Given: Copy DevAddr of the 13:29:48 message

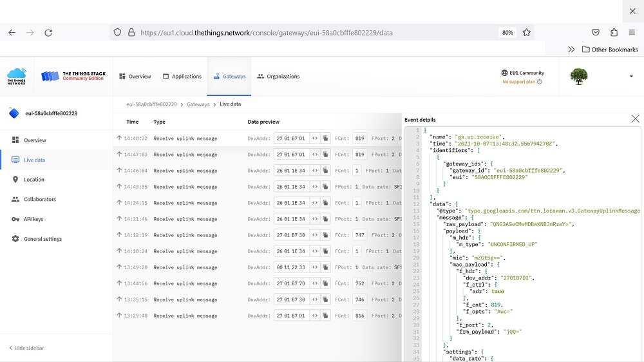Looking at the screenshot, I should pos(325,316).
